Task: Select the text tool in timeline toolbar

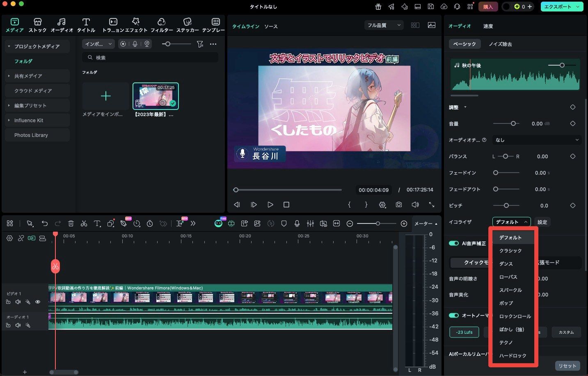Action: [x=97, y=223]
